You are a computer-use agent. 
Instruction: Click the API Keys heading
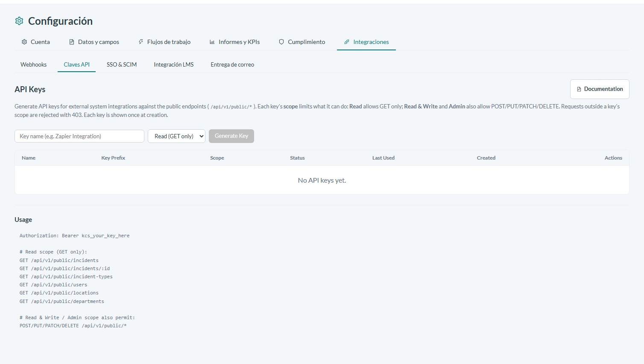pos(30,89)
